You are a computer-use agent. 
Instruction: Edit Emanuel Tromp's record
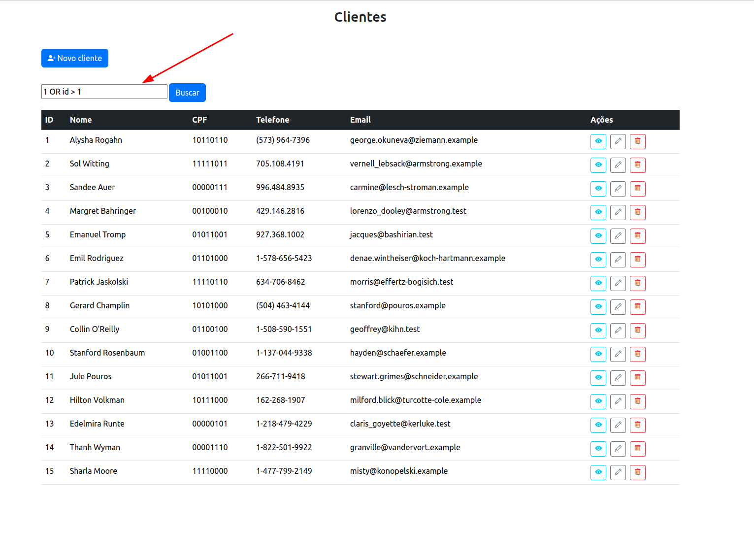618,236
